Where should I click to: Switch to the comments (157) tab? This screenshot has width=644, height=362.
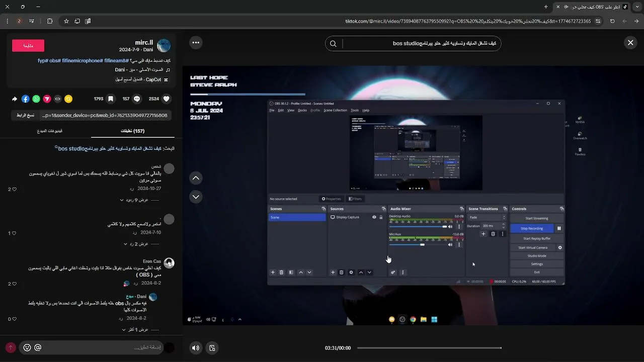coord(133,131)
